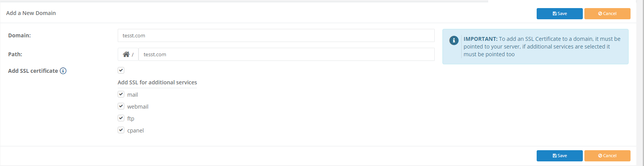Click the home icon in Path field
This screenshot has height=166, width=644.
[x=126, y=54]
